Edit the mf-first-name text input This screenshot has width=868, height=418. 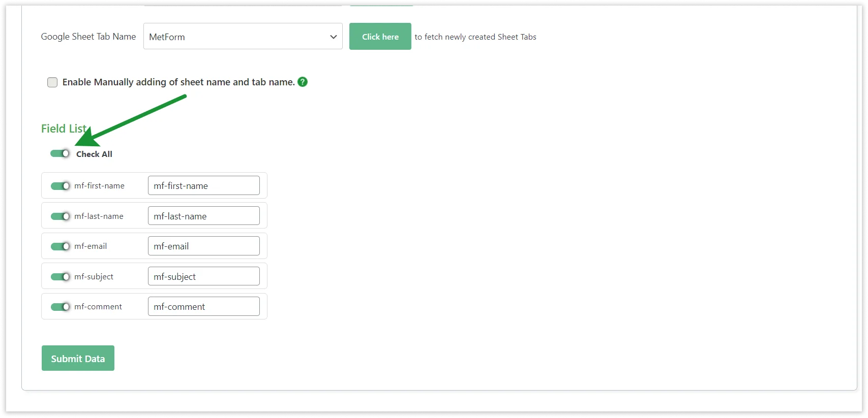203,185
